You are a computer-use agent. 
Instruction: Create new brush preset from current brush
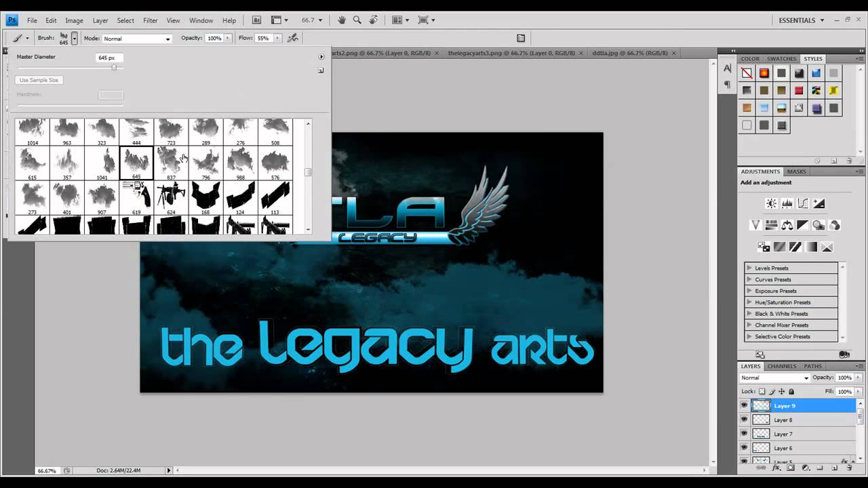pyautogui.click(x=321, y=70)
